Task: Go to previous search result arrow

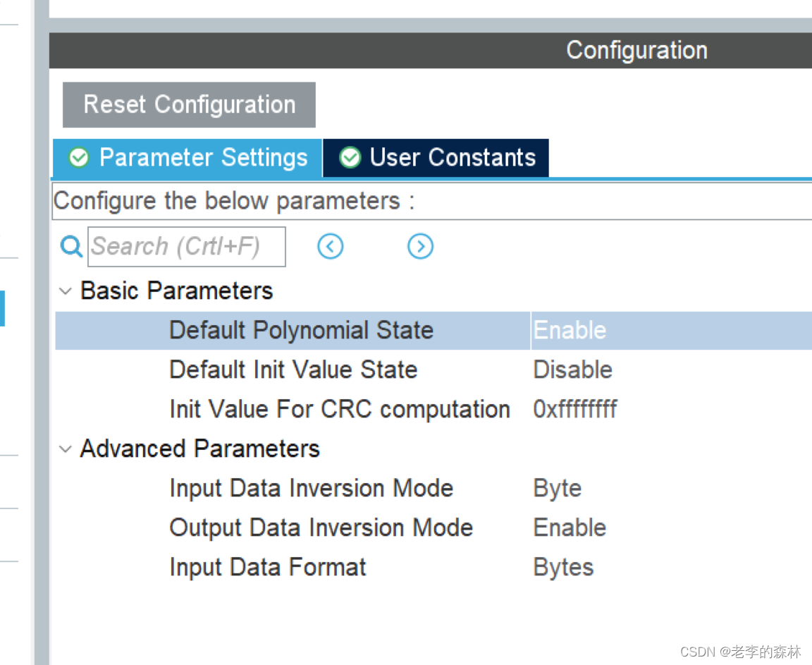Action: pos(331,246)
